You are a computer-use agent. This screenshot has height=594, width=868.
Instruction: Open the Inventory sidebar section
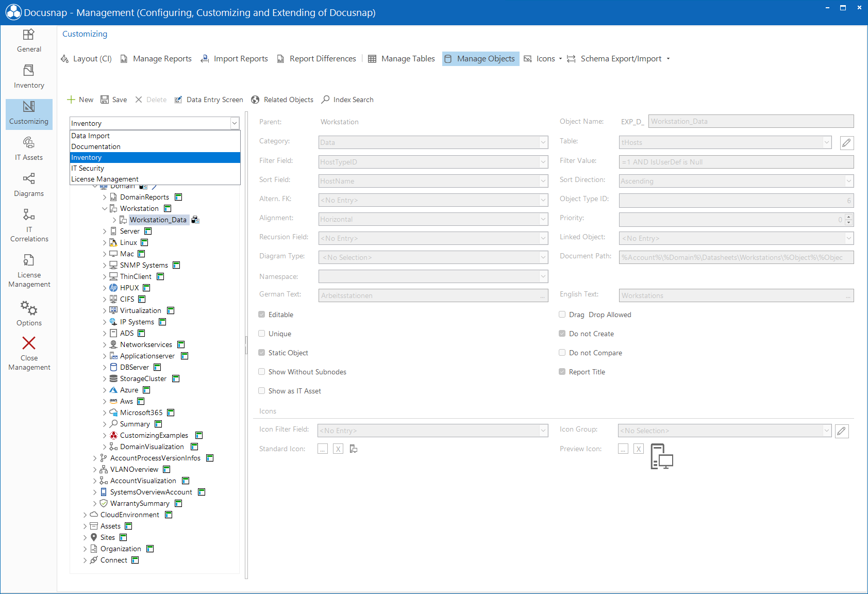[x=29, y=77]
